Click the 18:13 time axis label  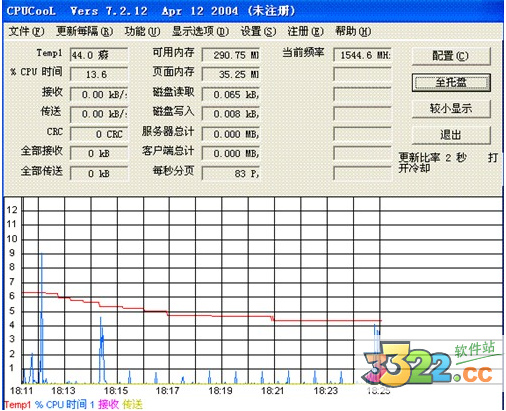click(63, 391)
